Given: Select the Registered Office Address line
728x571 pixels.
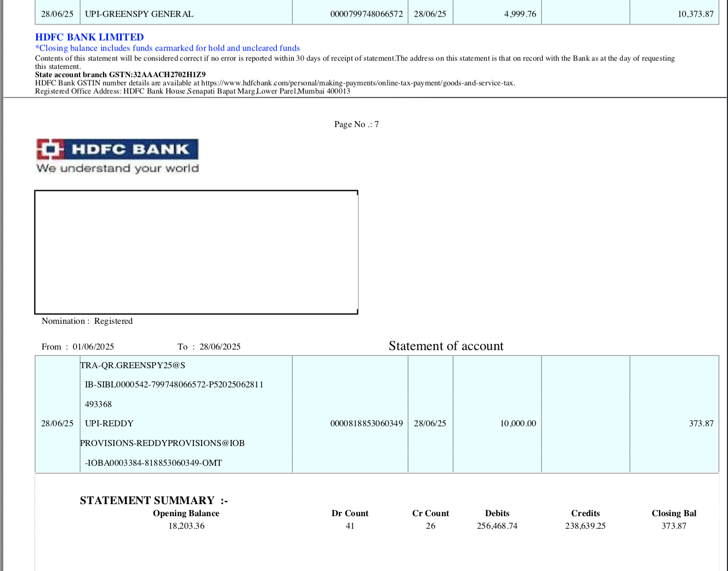Looking at the screenshot, I should 192,92.
